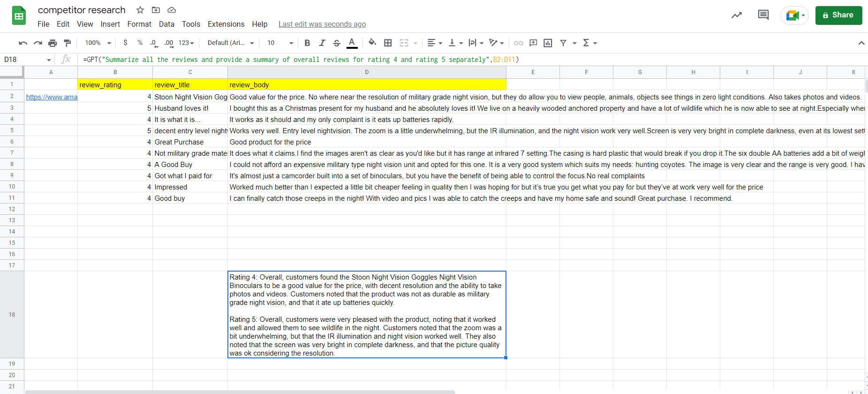Viewport: 868px width, 394px height.
Task: Click the green Share button
Action: [x=838, y=15]
